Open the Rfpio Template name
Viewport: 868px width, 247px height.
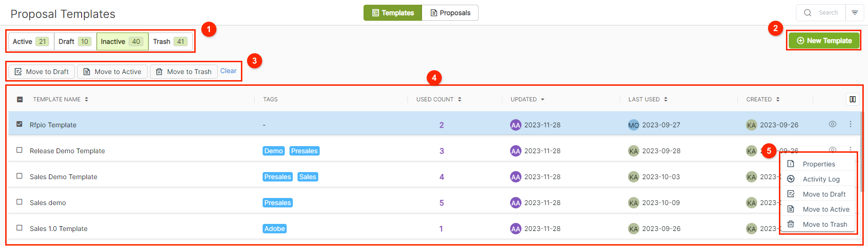[x=53, y=125]
